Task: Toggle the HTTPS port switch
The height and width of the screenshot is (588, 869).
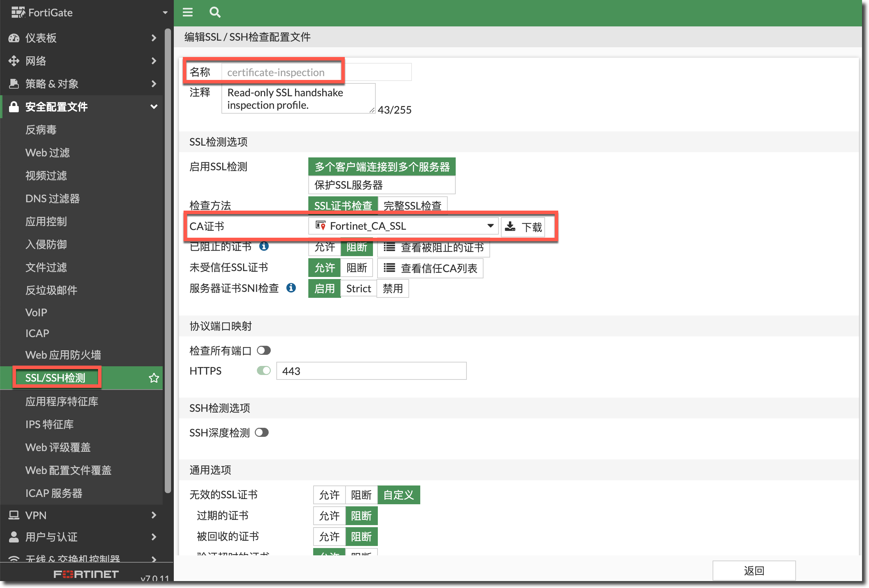Action: point(263,370)
